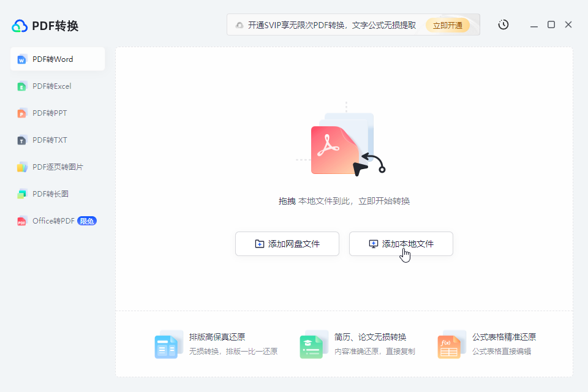The height and width of the screenshot is (392, 588).
Task: Open Office转PDF conversion
Action: 58,221
